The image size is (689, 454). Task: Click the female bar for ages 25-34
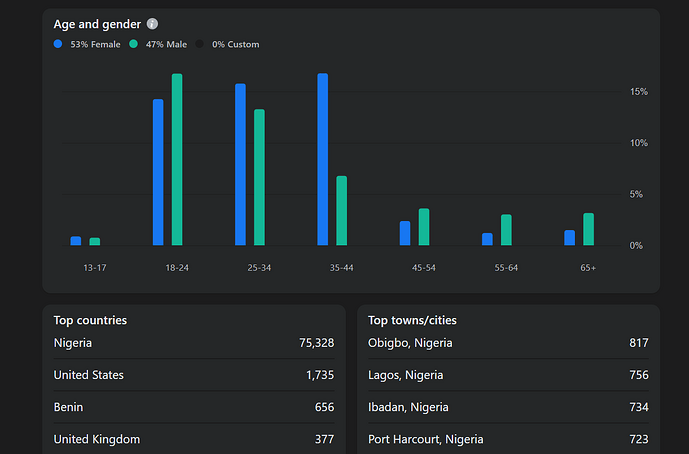(240, 165)
